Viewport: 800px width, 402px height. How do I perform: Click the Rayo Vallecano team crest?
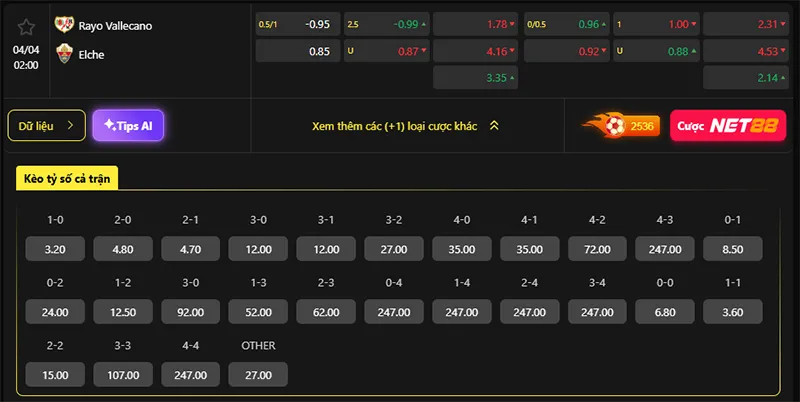coord(64,25)
